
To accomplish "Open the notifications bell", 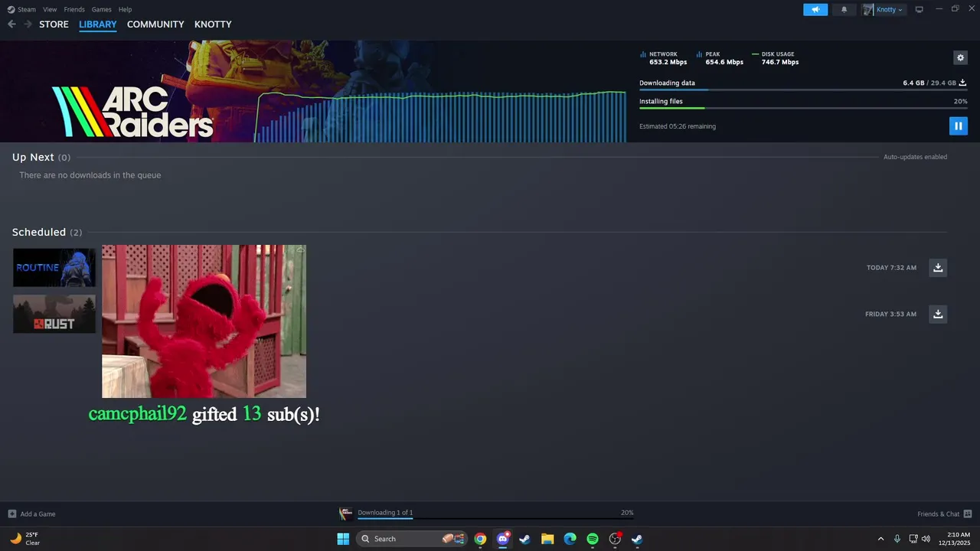I will click(x=844, y=9).
